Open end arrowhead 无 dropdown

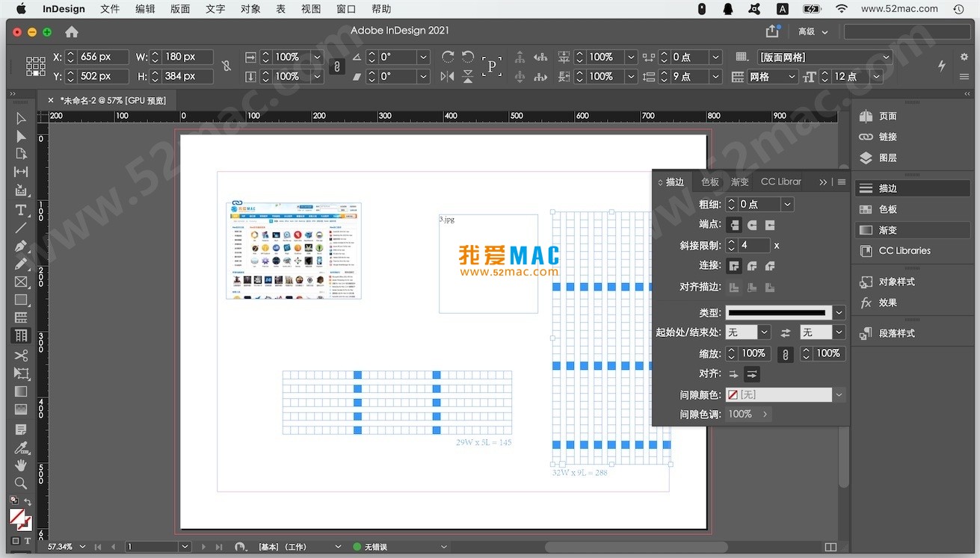(x=839, y=332)
